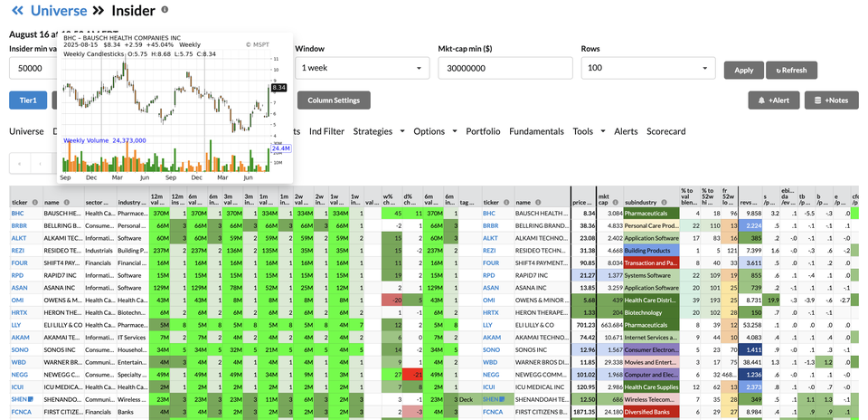Screen dimensions: 868x420
Task: Click the +Alert button
Action: pyautogui.click(x=775, y=100)
